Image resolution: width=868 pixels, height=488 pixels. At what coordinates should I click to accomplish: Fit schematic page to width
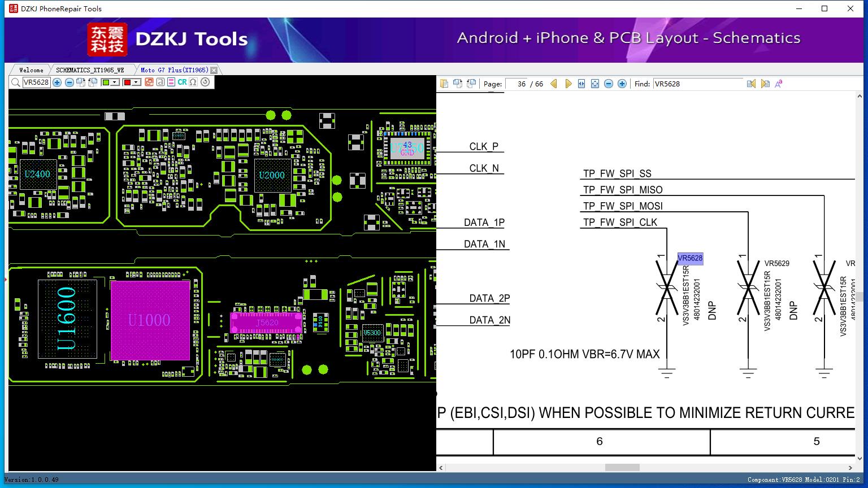pos(581,84)
